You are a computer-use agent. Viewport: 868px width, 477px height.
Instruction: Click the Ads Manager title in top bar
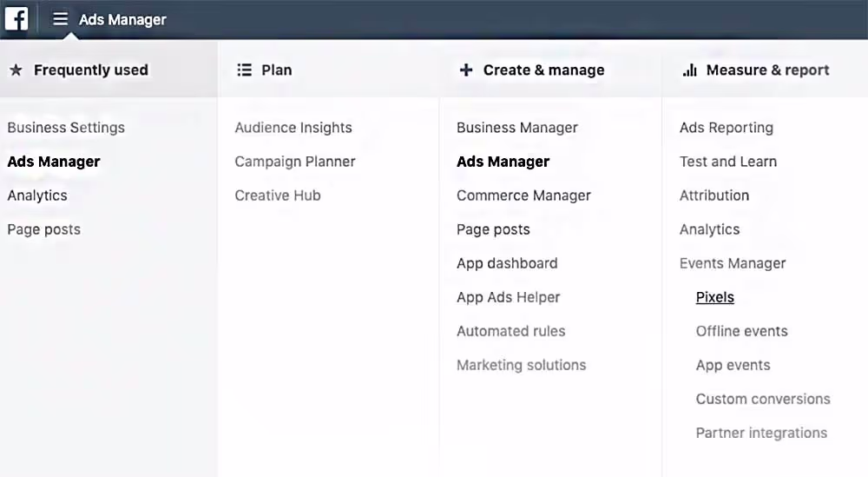pos(122,19)
